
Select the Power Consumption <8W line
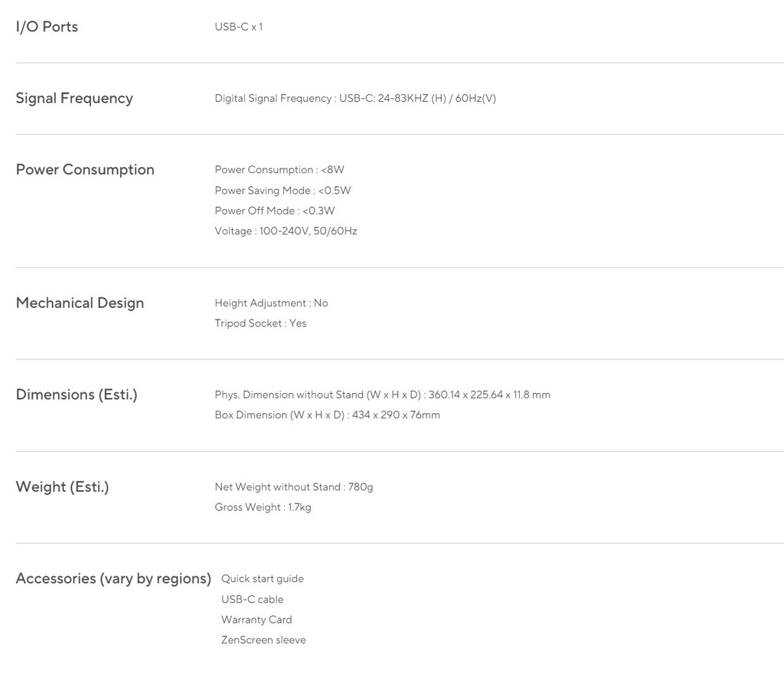[x=279, y=169]
